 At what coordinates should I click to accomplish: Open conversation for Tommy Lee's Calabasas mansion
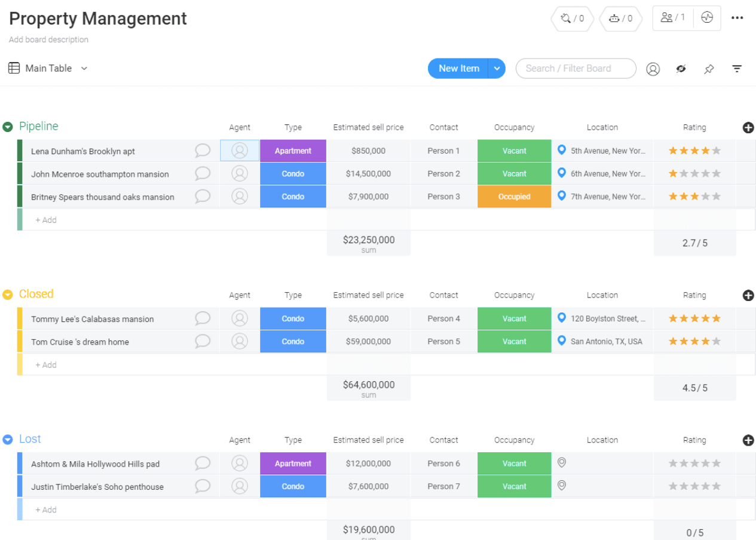[203, 318]
